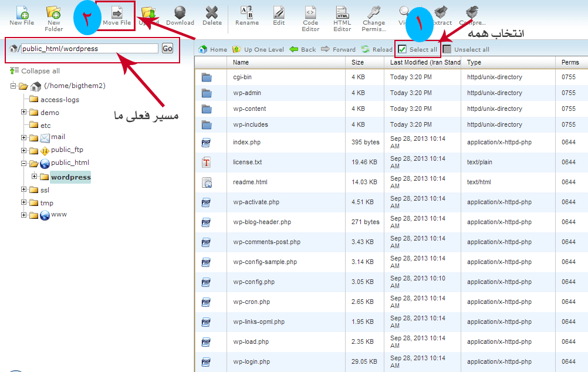Reload the file listing
Screen dimensions: 588x372
point(377,49)
